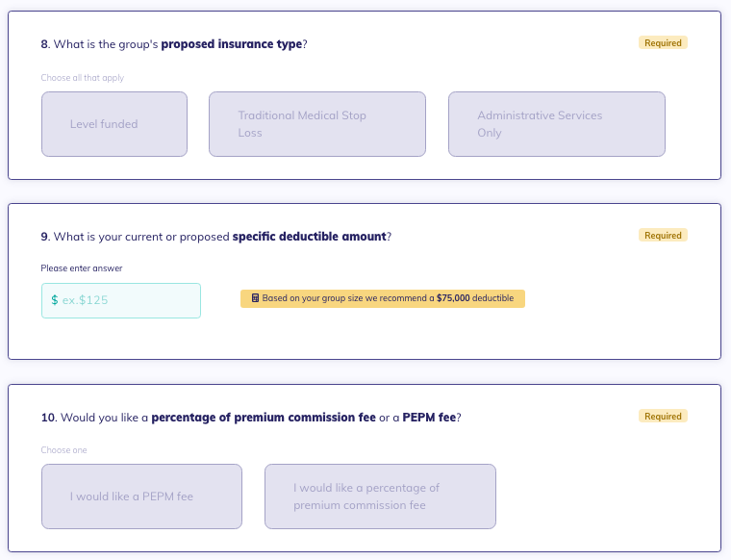Choose Traditional Medical Stop Loss option
Image resolution: width=731 pixels, height=560 pixels.
coord(317,124)
